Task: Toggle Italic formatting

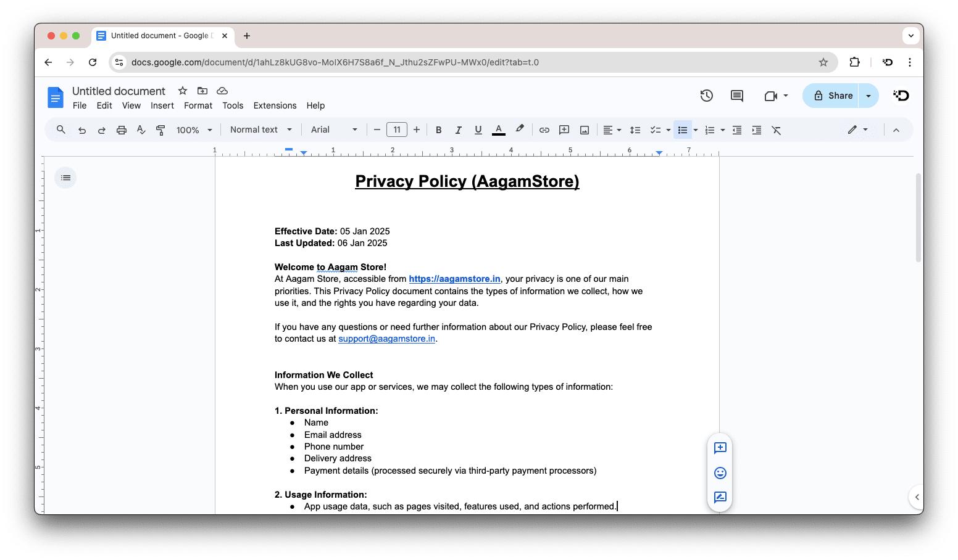Action: [x=458, y=130]
